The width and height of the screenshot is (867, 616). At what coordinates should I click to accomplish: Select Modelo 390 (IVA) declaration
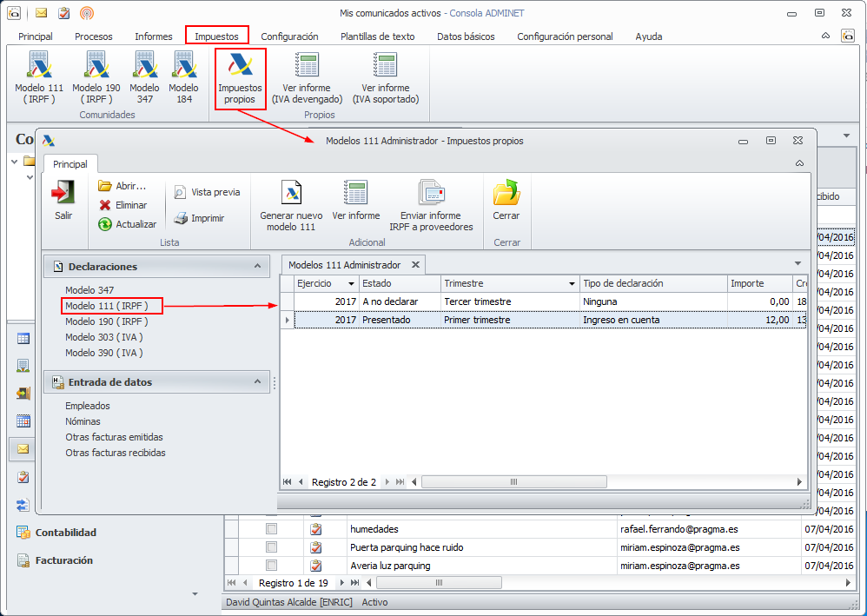click(x=104, y=352)
